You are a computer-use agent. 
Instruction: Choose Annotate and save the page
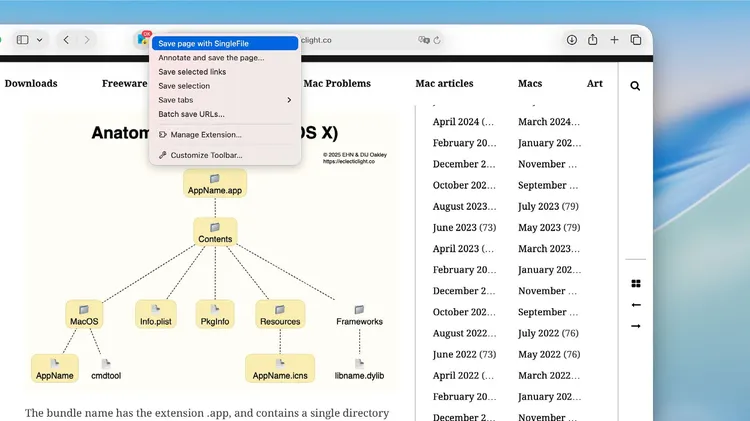(x=211, y=58)
